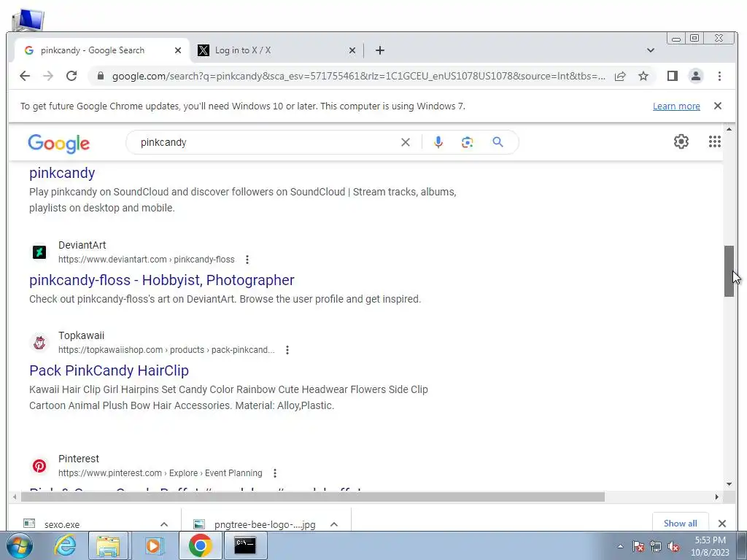
Task: Click Show all downloads
Action: tap(680, 524)
